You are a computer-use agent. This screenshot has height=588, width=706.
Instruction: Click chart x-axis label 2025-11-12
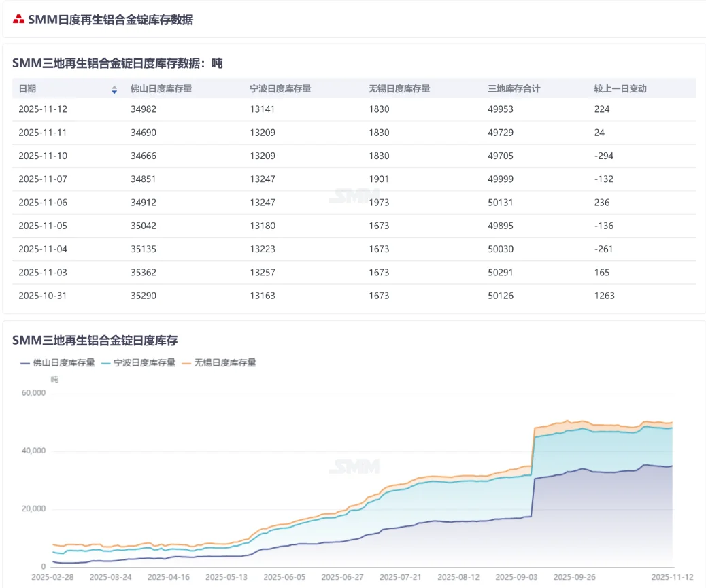pos(673,577)
